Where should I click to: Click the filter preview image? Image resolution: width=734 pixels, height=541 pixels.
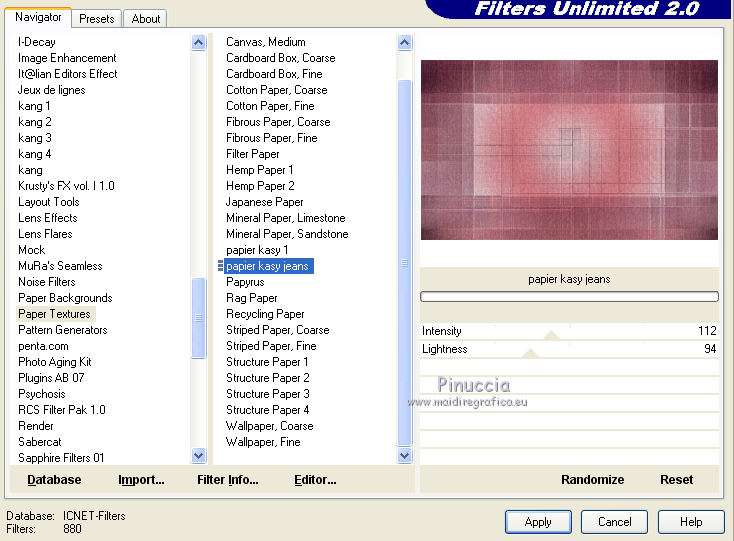pyautogui.click(x=569, y=150)
